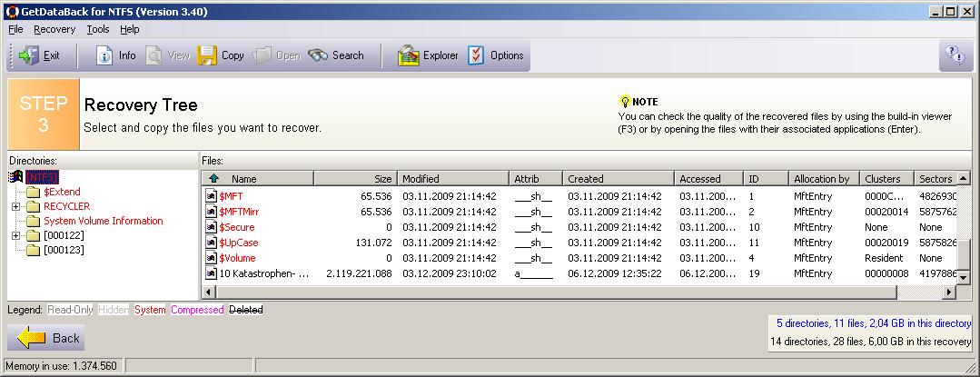Click the System legend label
980x377 pixels.
tap(150, 310)
